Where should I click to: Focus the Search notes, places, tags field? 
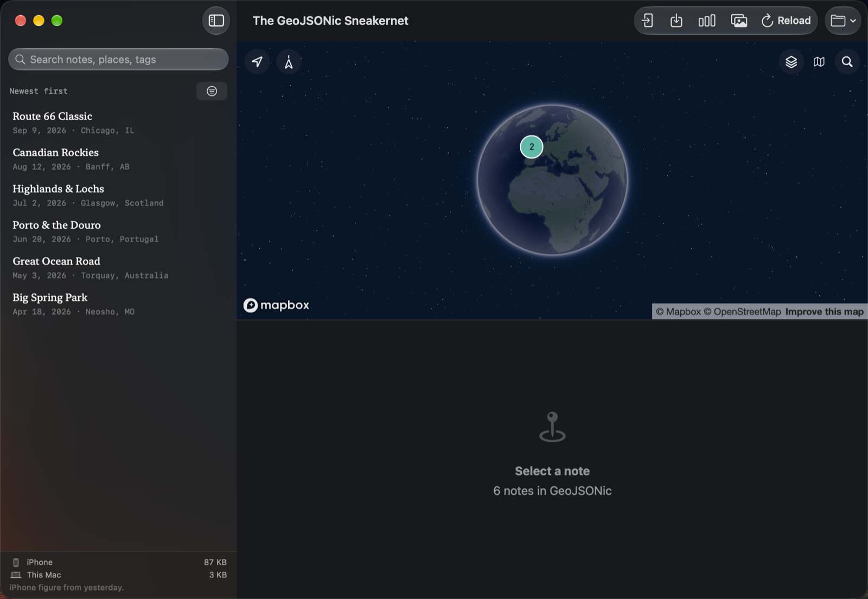point(118,59)
